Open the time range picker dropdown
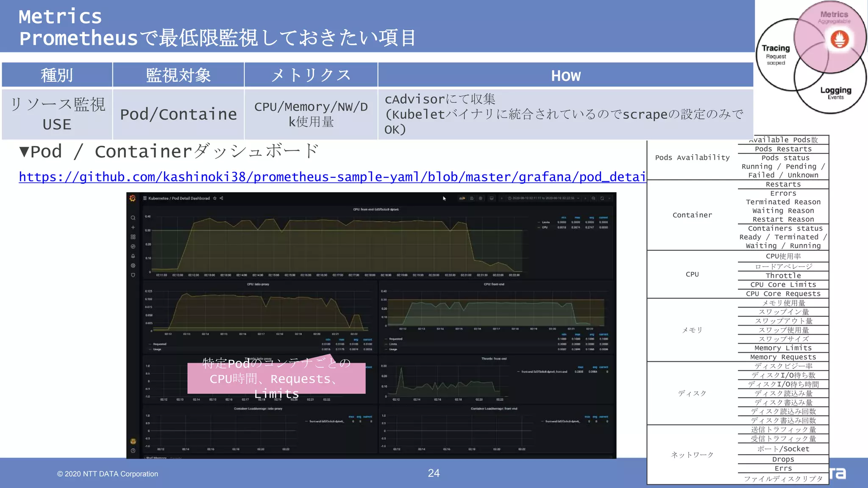This screenshot has width=868, height=488. pos(543,198)
